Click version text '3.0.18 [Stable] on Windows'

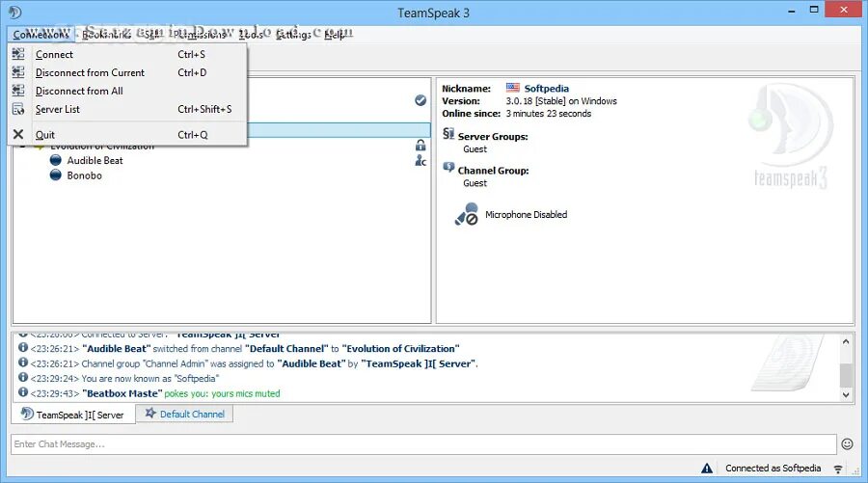pyautogui.click(x=561, y=101)
